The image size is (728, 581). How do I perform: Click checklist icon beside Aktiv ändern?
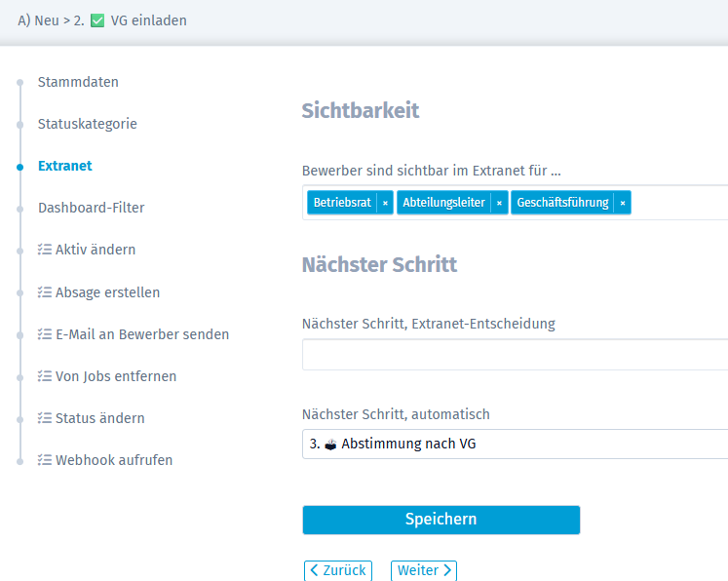[x=45, y=251]
